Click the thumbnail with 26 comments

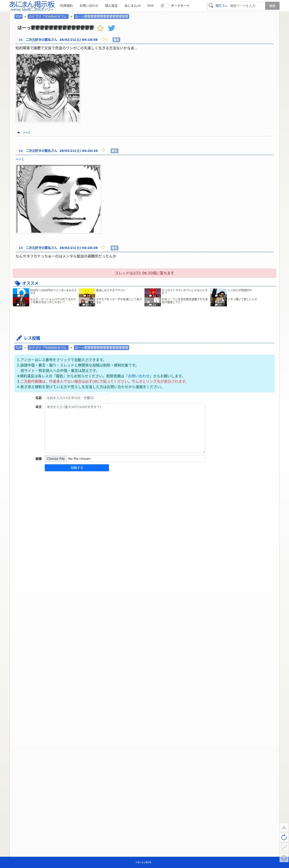pyautogui.click(x=87, y=293)
